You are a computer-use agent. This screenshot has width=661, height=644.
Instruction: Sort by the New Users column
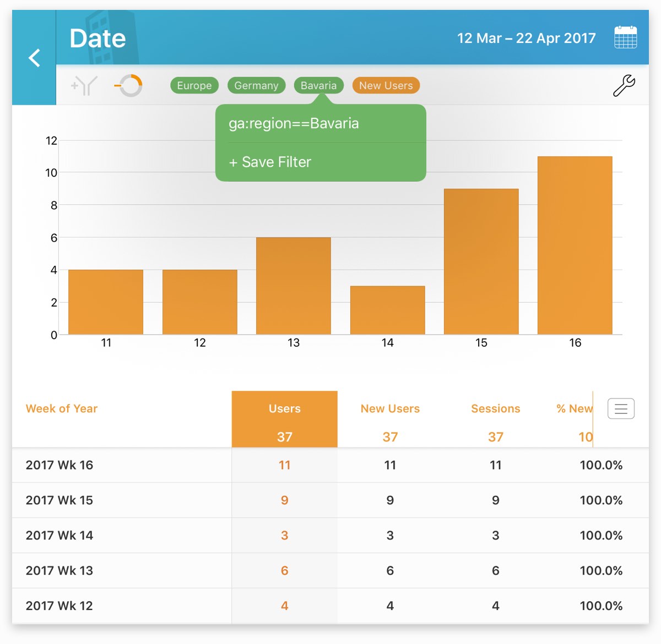pyautogui.click(x=390, y=409)
